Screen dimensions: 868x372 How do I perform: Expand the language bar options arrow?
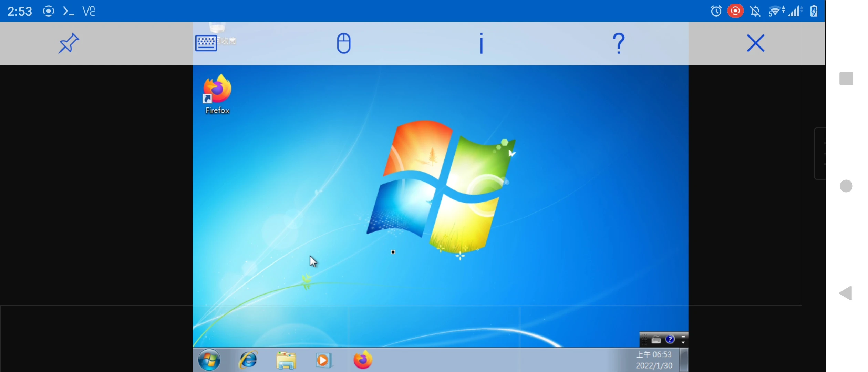(683, 343)
